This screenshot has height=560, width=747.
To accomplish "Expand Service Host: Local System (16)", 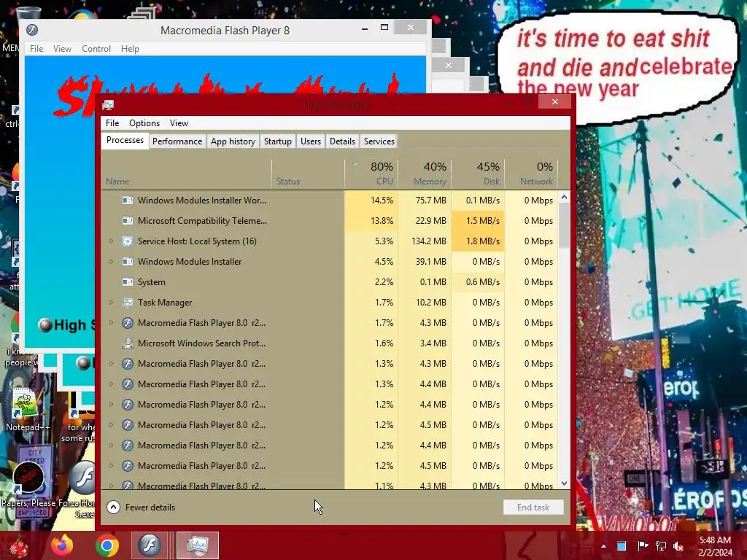I will coord(111,241).
